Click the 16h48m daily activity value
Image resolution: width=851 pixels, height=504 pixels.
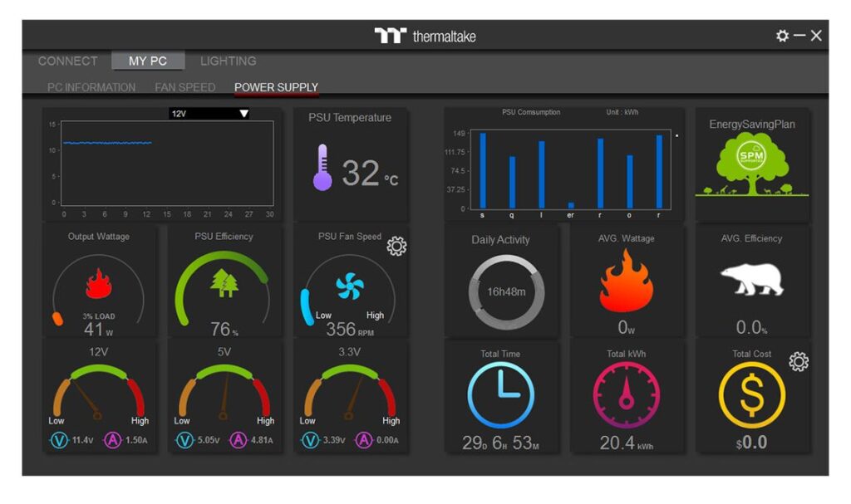506,292
